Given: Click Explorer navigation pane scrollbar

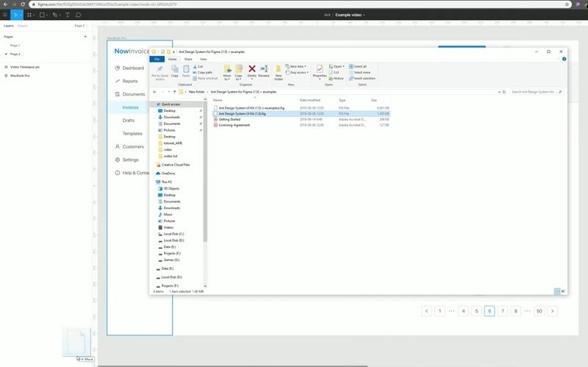Looking at the screenshot, I should click(x=205, y=173).
